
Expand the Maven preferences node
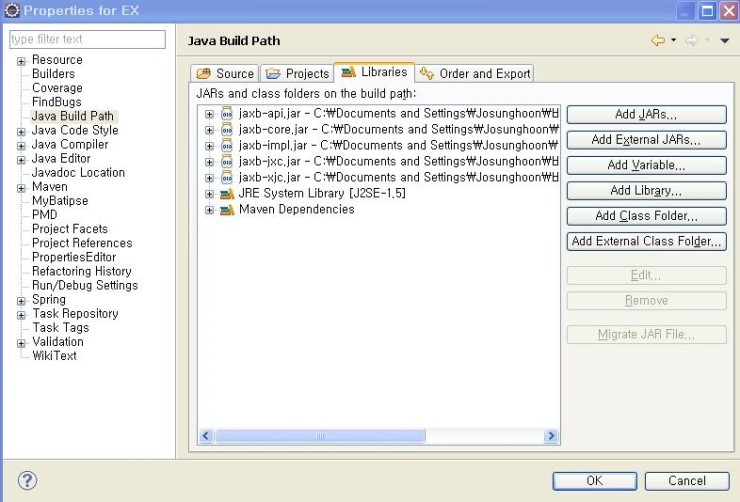tap(21, 188)
